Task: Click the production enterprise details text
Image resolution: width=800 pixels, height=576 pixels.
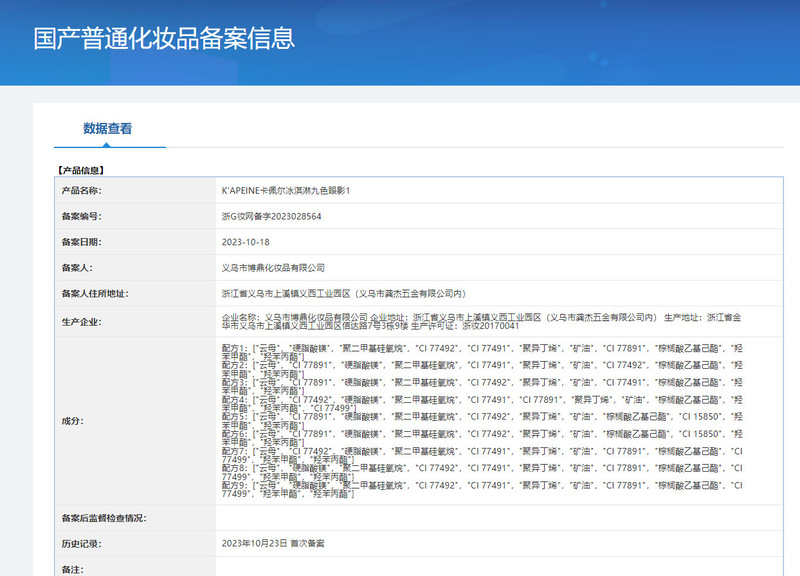Action: 480,321
